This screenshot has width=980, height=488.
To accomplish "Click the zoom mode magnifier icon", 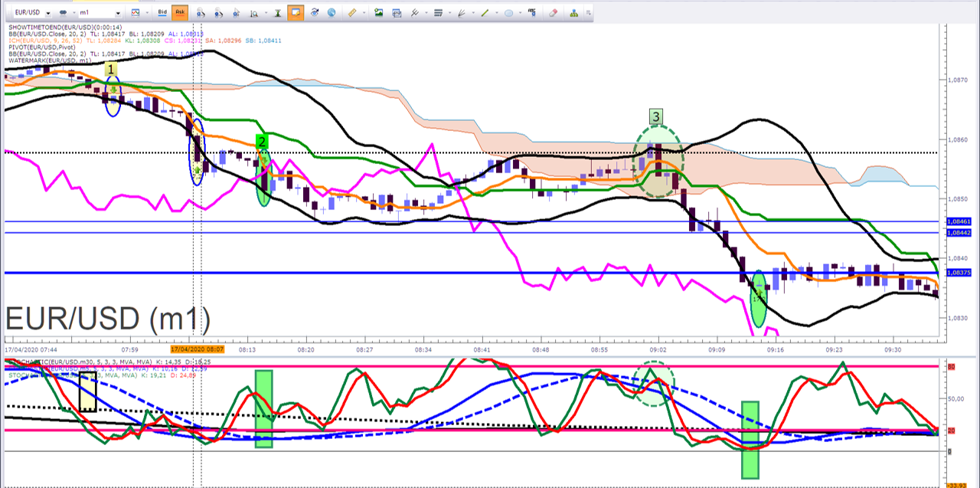I will tap(254, 13).
